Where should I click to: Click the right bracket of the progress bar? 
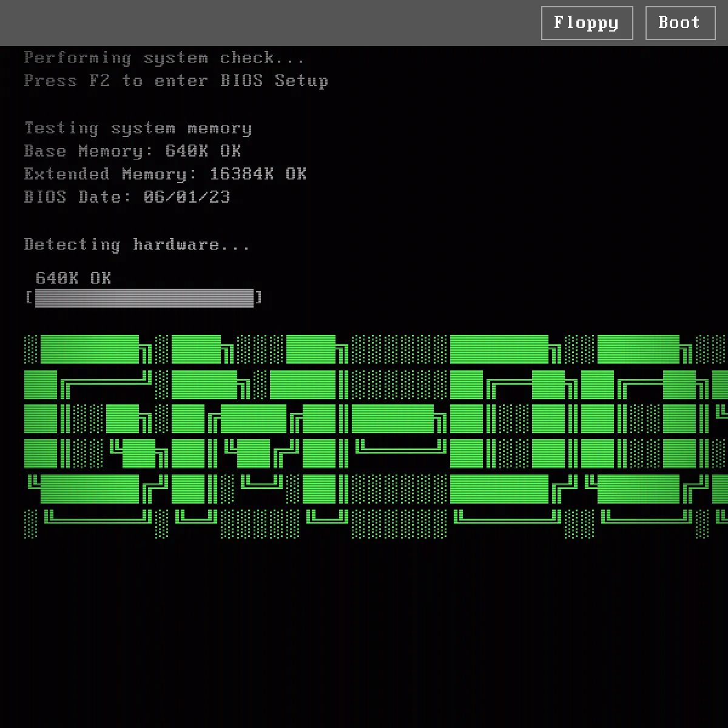259,298
